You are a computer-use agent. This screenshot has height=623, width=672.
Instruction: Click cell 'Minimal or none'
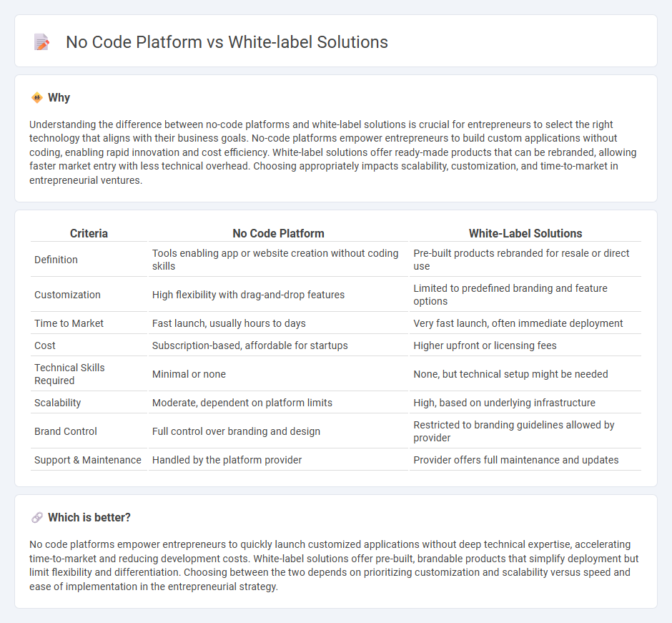click(278, 374)
